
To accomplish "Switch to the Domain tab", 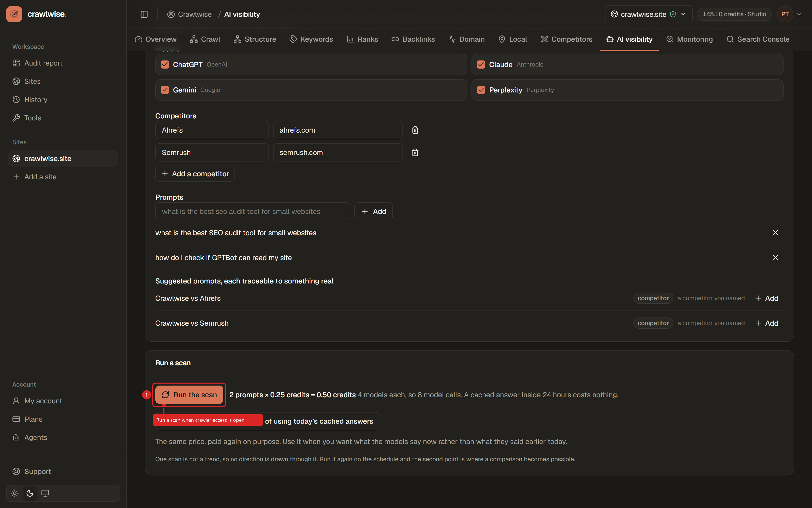I will click(x=466, y=39).
